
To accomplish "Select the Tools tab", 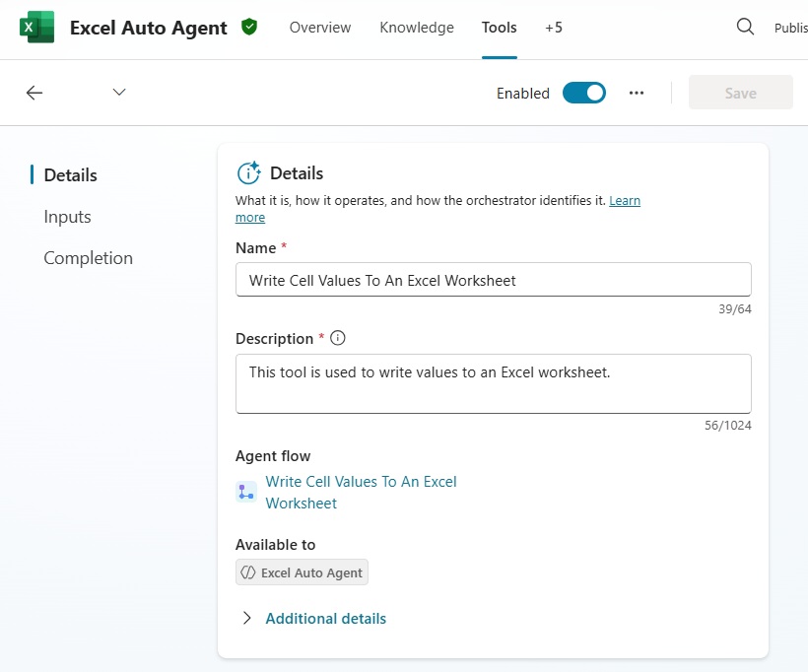I will pyautogui.click(x=499, y=28).
